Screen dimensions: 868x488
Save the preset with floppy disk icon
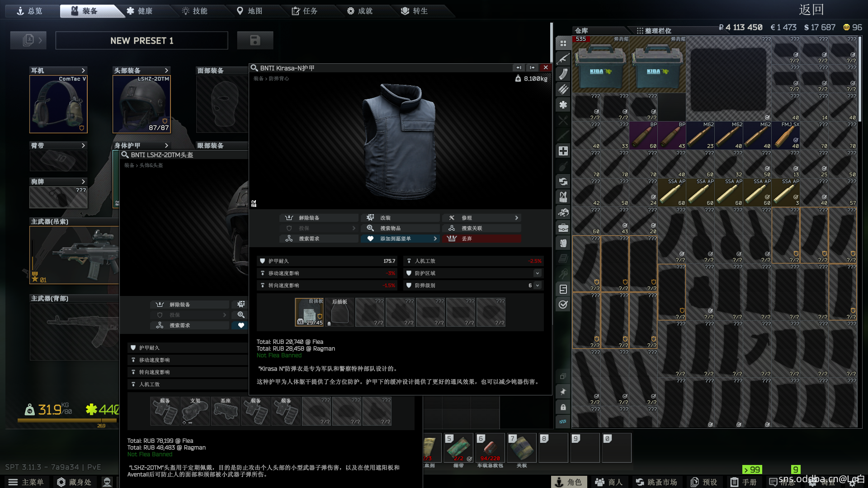pos(255,40)
